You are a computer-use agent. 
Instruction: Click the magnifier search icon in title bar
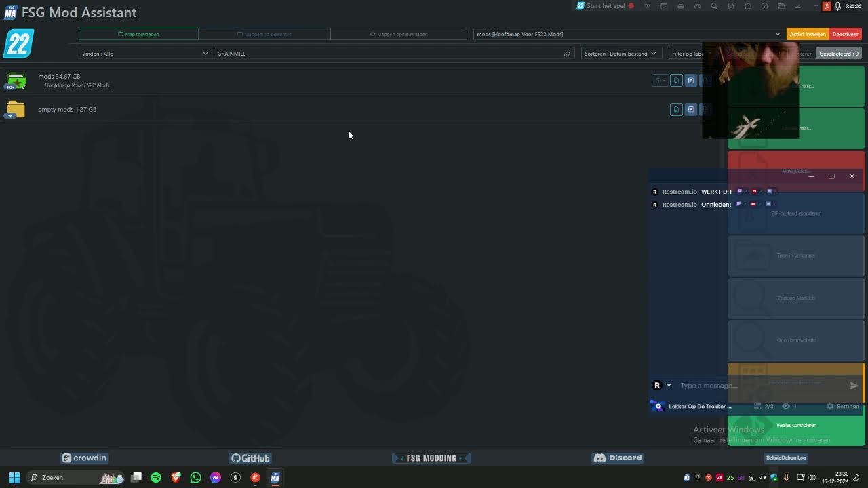click(714, 6)
